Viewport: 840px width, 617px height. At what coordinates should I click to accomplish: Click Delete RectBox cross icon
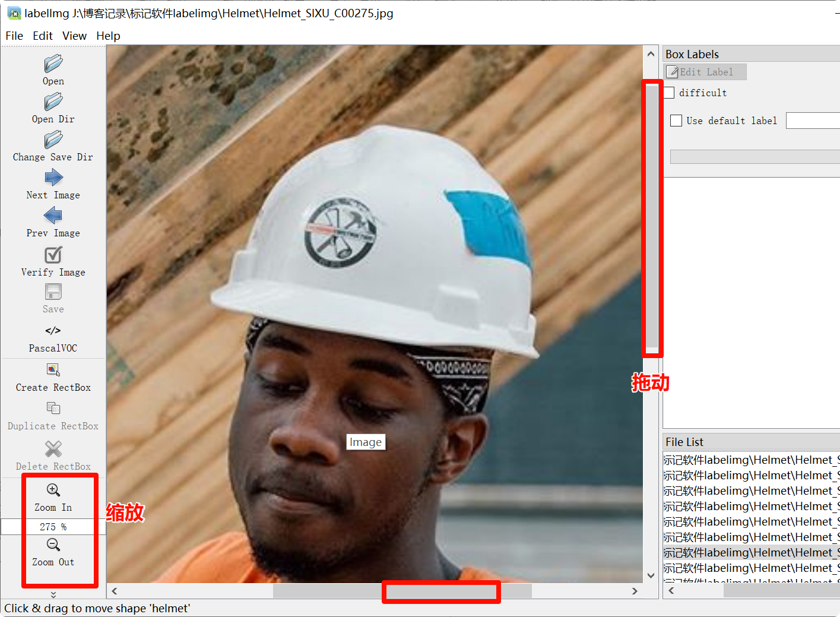click(53, 448)
